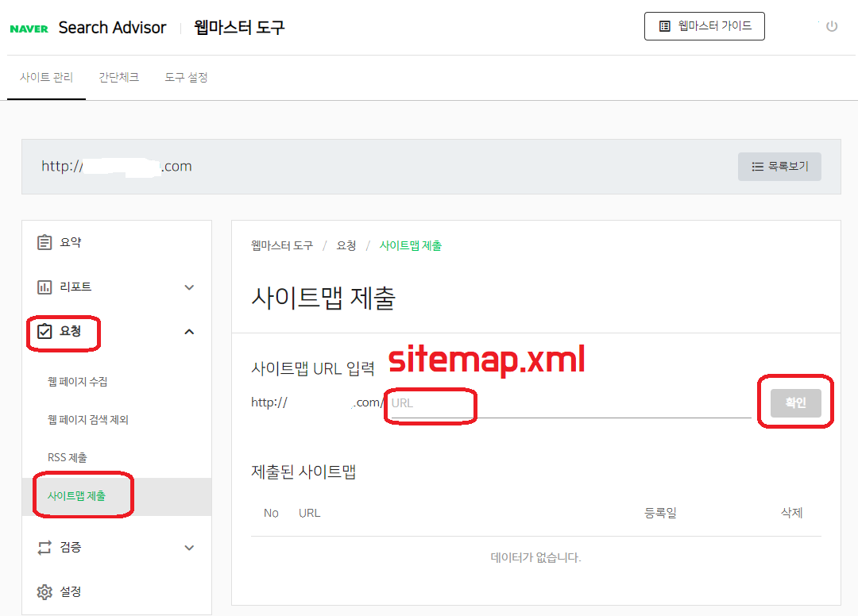Click the list icon in 목록보기

(x=757, y=167)
